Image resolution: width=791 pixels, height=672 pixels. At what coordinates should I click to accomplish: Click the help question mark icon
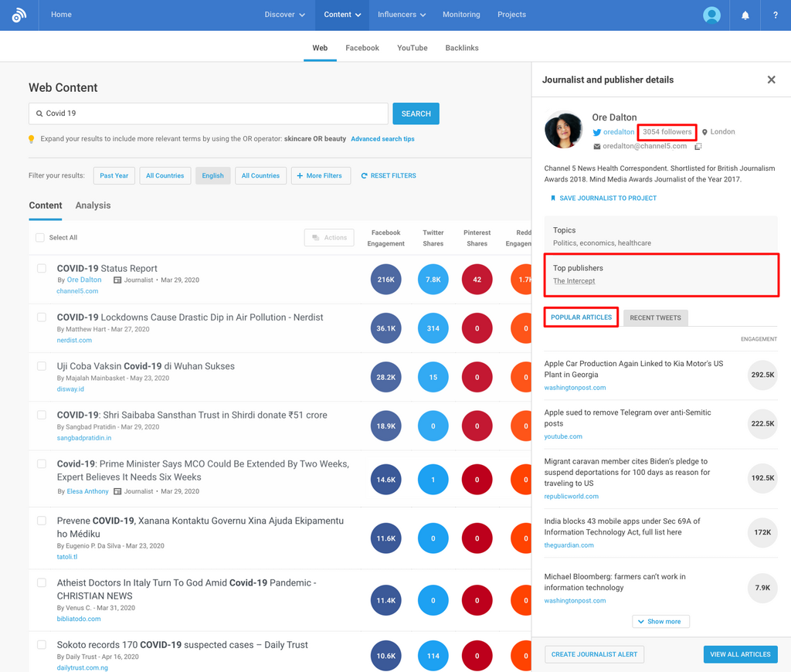click(x=775, y=15)
